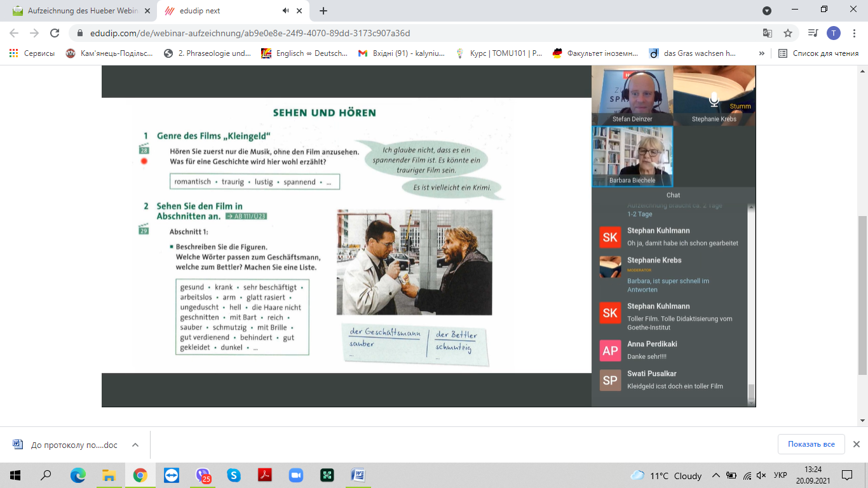Click the Показать все downloads button

pos(811,444)
